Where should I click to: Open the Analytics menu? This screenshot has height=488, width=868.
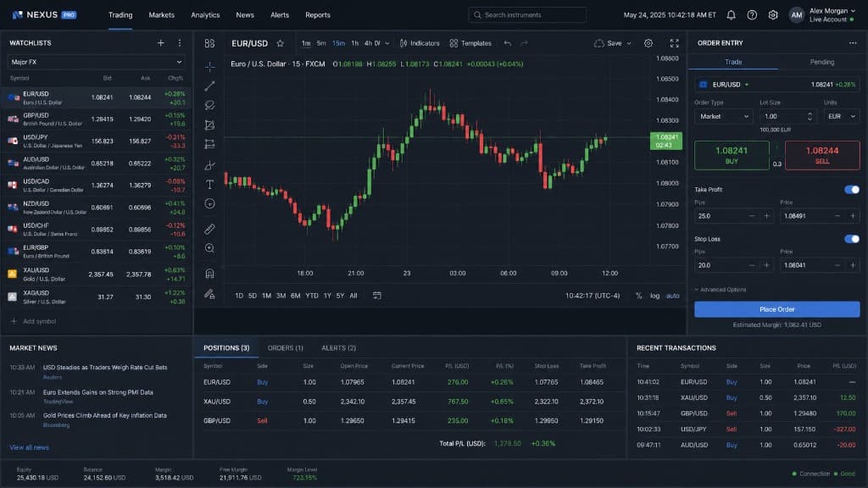(205, 15)
